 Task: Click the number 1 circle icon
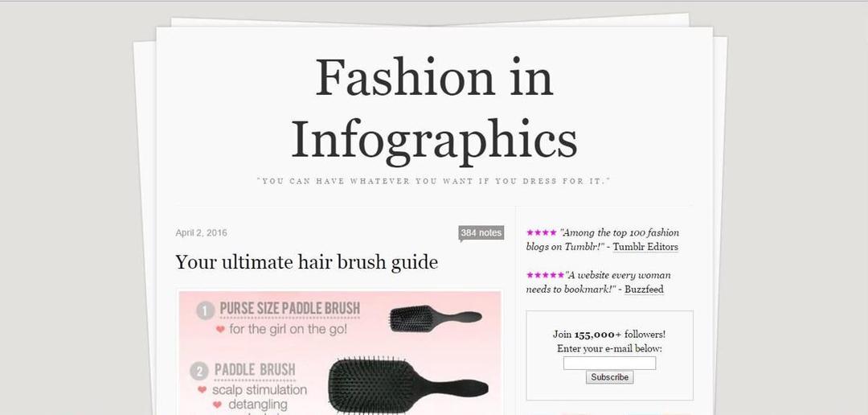click(x=206, y=311)
